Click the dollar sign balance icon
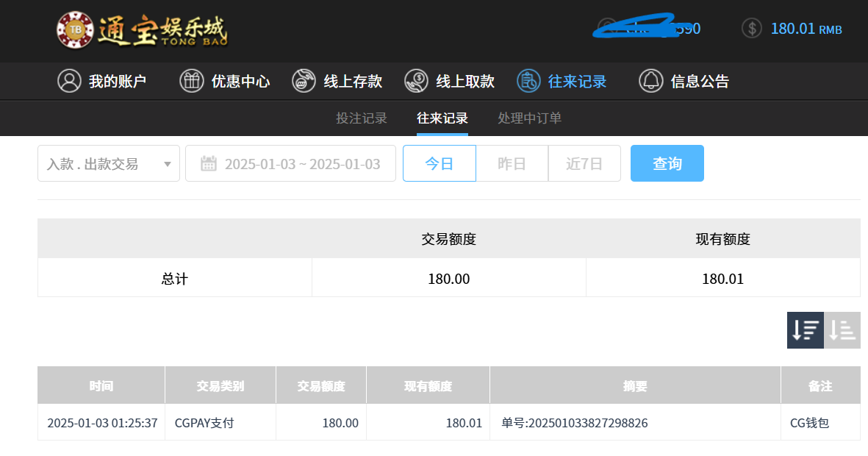 (751, 29)
